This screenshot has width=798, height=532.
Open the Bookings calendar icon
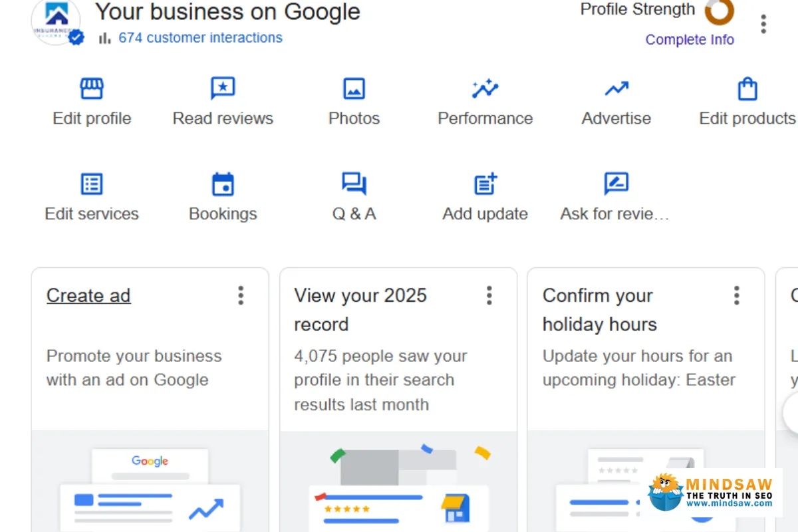pos(222,184)
